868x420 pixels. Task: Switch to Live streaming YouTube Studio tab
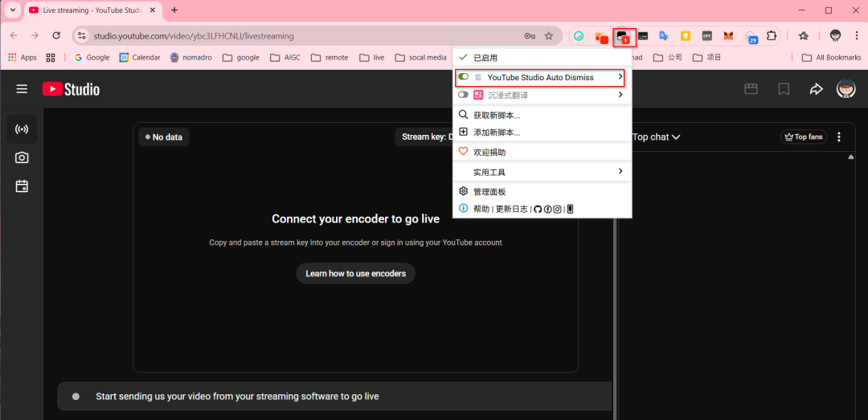click(x=92, y=10)
